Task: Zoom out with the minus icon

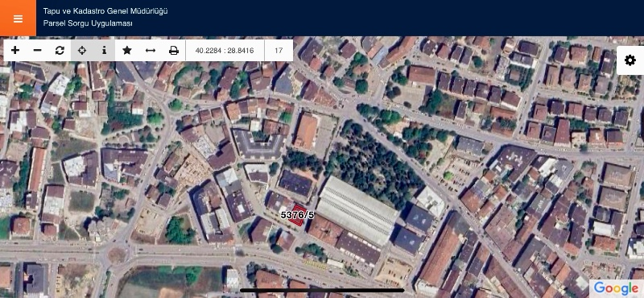Action: point(37,51)
